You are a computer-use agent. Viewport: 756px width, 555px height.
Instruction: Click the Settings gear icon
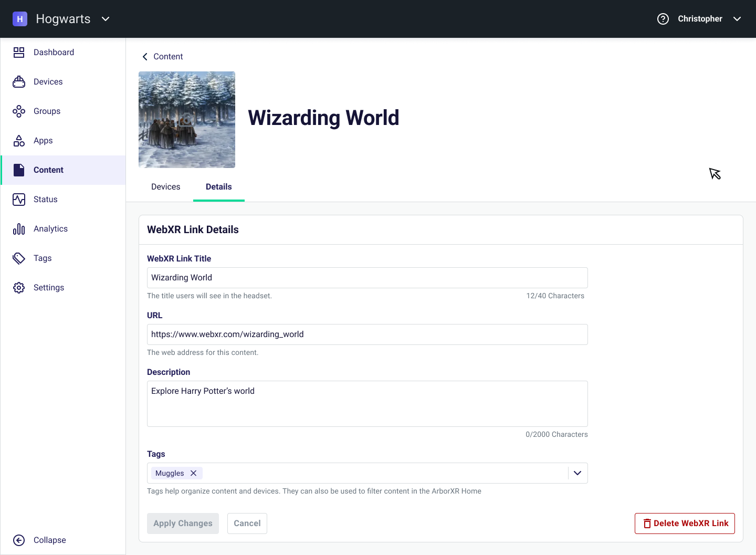[x=19, y=288]
